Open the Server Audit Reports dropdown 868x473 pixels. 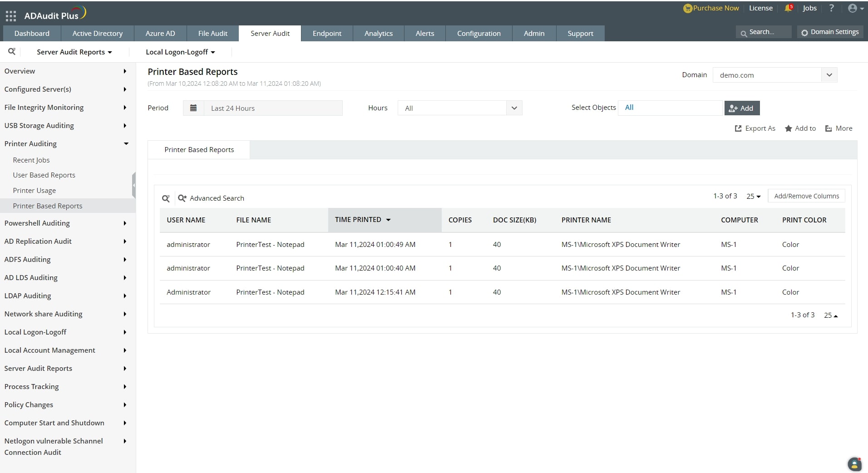pos(74,52)
